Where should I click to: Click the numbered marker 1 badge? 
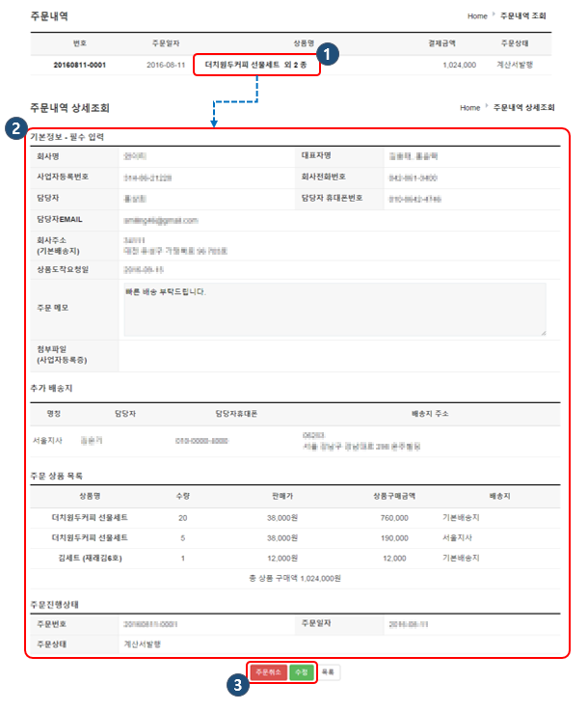(329, 56)
